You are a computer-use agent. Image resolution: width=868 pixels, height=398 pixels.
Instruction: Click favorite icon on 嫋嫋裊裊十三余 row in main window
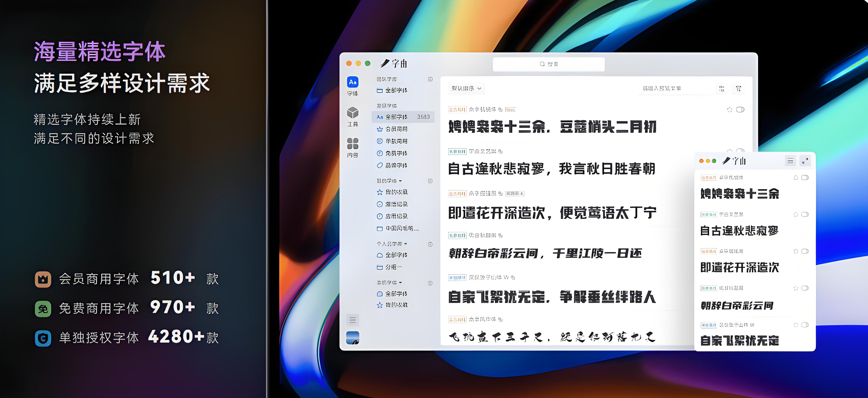pyautogui.click(x=730, y=109)
